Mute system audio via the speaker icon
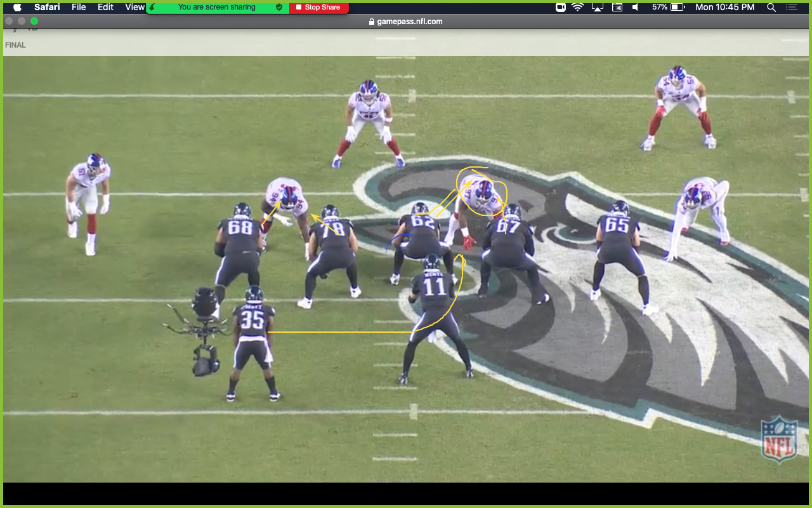The width and height of the screenshot is (812, 508). click(636, 8)
